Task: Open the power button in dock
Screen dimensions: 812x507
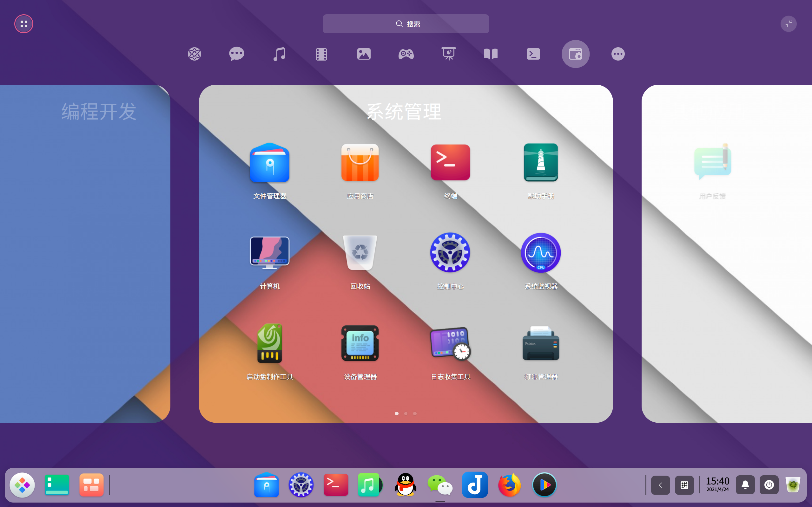Action: pos(769,485)
